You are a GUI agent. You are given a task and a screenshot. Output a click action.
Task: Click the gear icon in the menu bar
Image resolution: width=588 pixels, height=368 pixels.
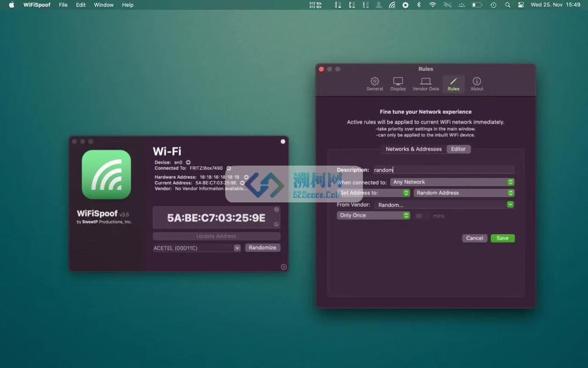pos(405,5)
